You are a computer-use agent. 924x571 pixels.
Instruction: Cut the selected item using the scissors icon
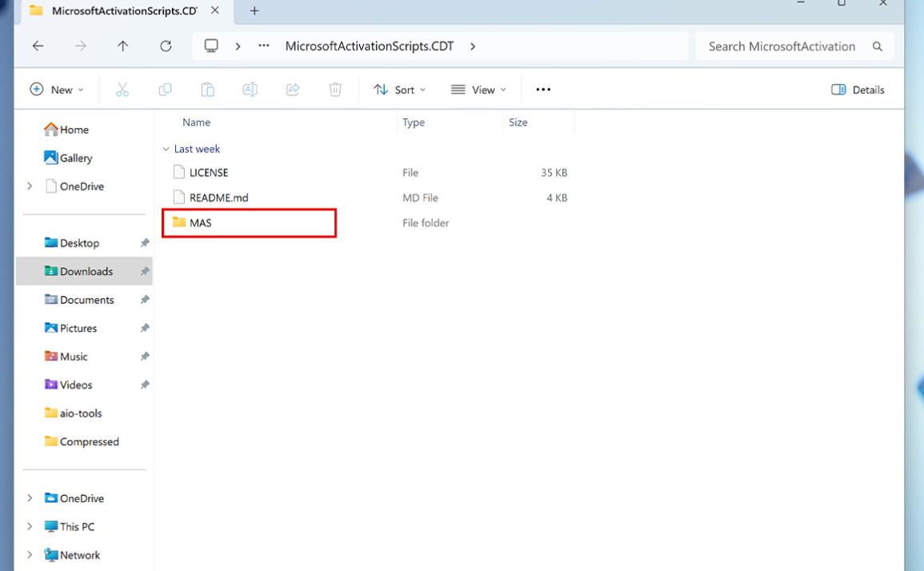tap(122, 89)
